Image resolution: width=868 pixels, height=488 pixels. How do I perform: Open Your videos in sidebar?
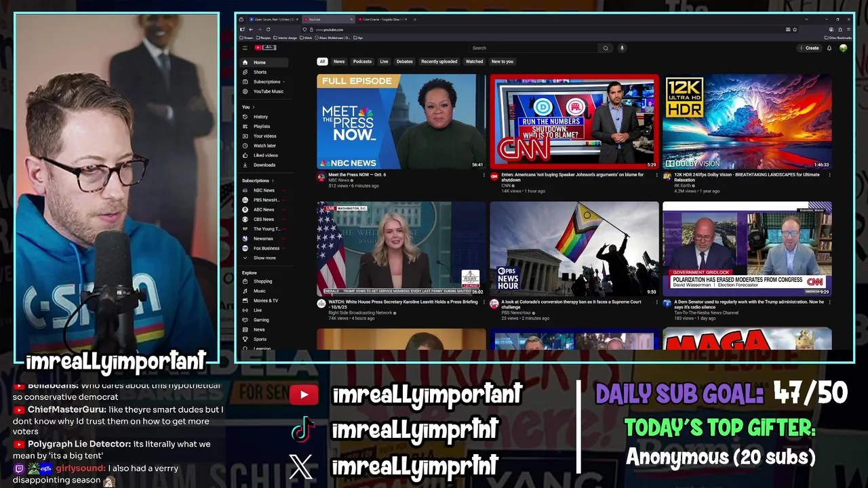point(264,136)
